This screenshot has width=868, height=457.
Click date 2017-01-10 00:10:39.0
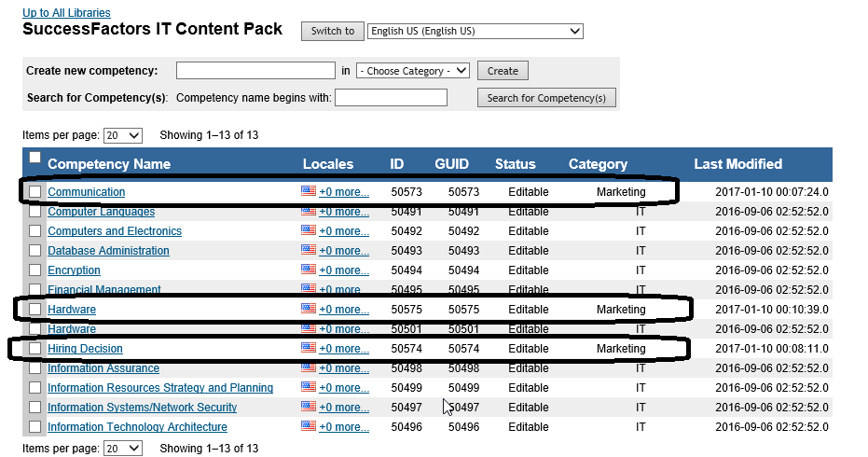[x=772, y=309]
